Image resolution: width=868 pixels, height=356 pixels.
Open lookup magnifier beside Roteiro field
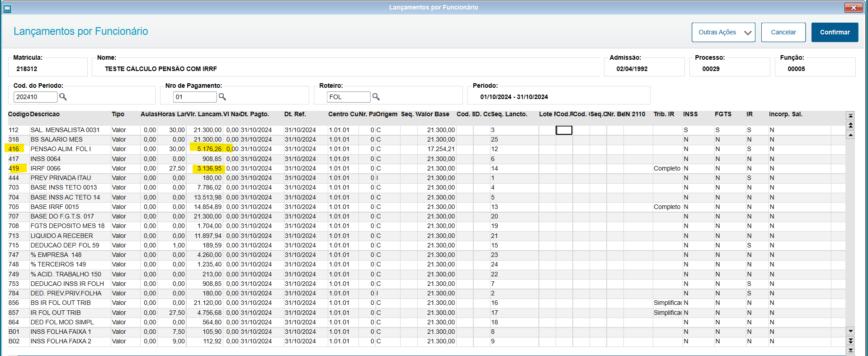tap(376, 97)
